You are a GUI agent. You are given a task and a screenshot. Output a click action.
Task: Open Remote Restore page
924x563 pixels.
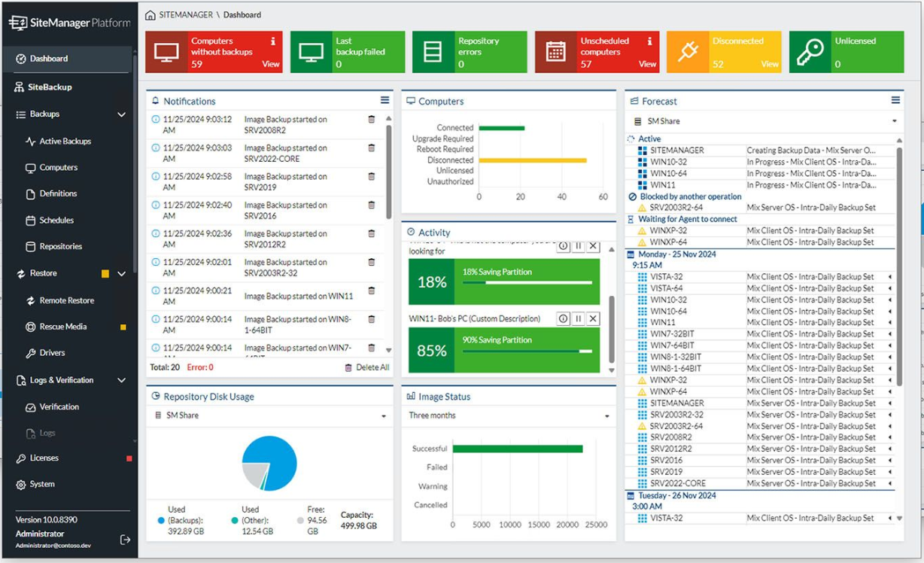point(68,300)
